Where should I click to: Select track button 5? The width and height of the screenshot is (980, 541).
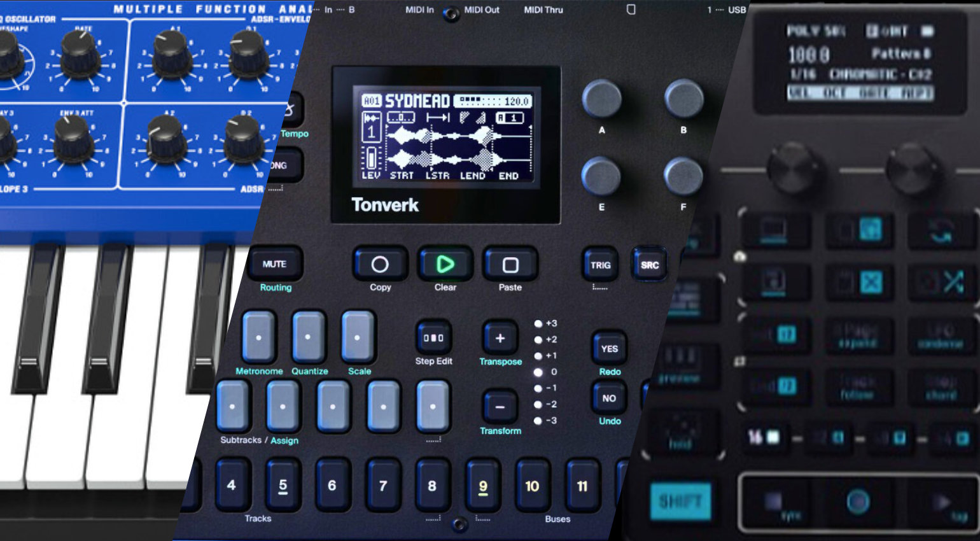[283, 486]
